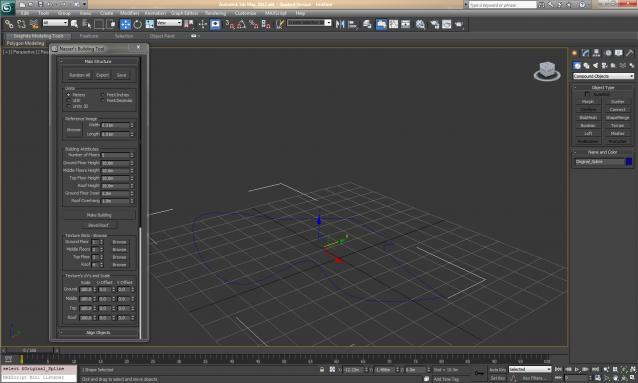
Task: Open the Rendering menu
Action: pyautogui.click(x=215, y=13)
